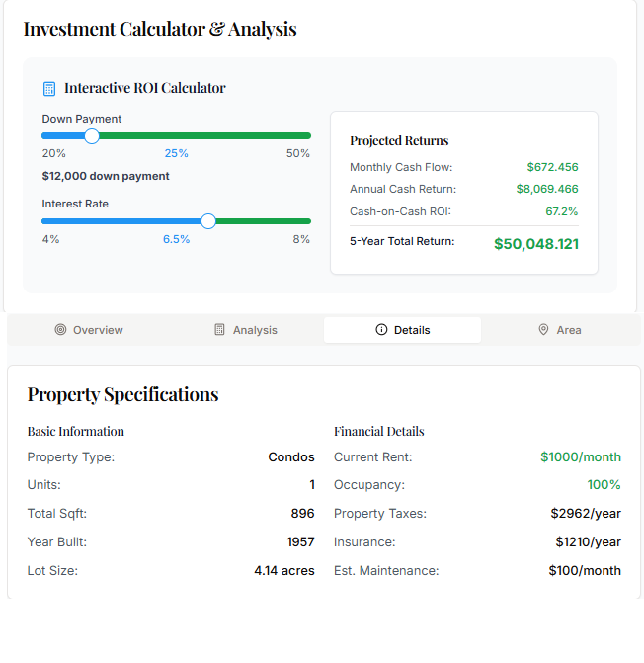644x663 pixels.
Task: Click the blue portion of Interest Rate track
Action: 119,221
